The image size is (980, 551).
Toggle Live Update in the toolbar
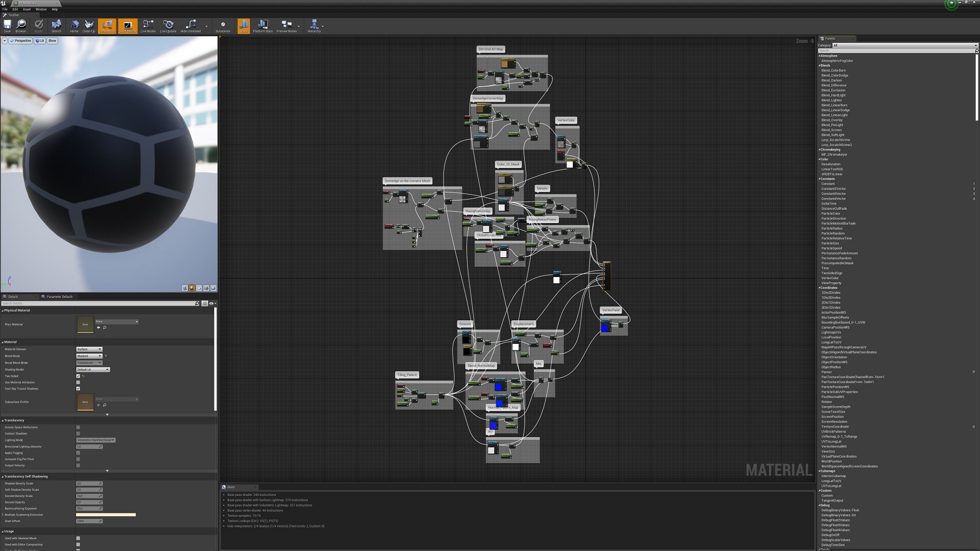point(168,26)
